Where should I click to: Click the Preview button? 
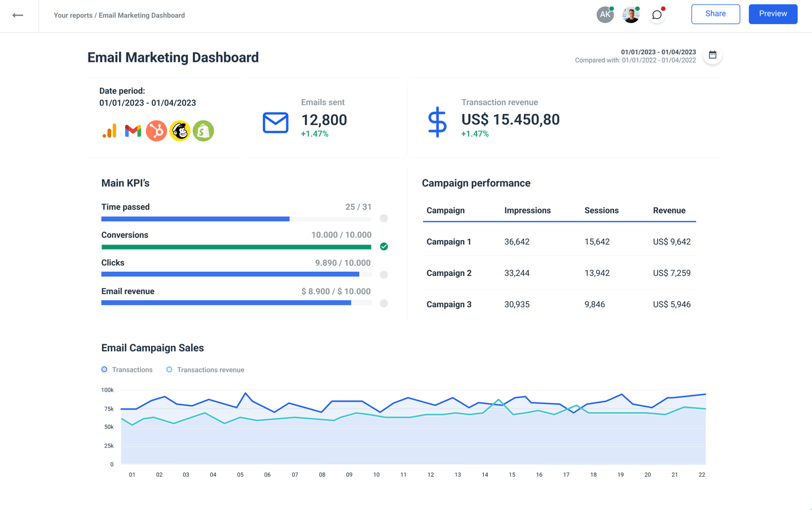click(x=773, y=14)
